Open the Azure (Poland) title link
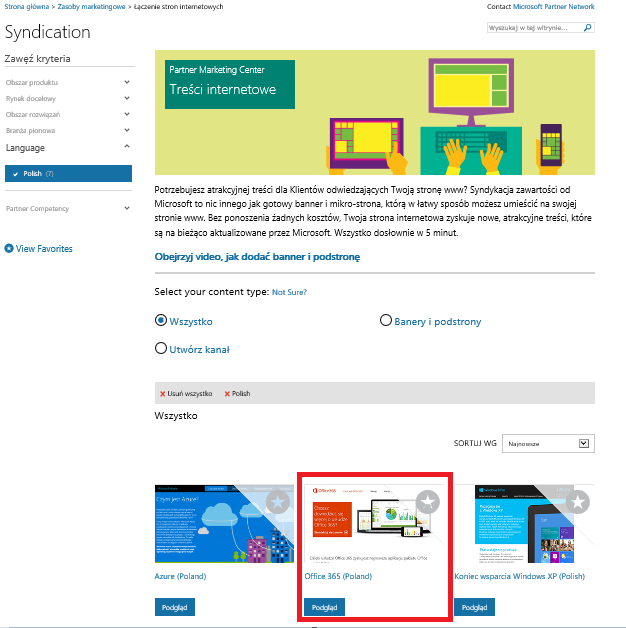 (180, 576)
